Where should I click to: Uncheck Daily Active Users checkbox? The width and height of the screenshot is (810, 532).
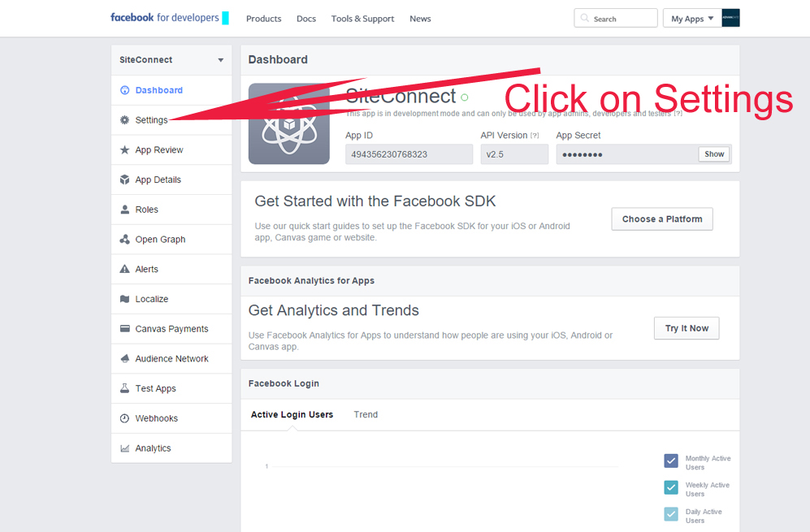click(671, 514)
